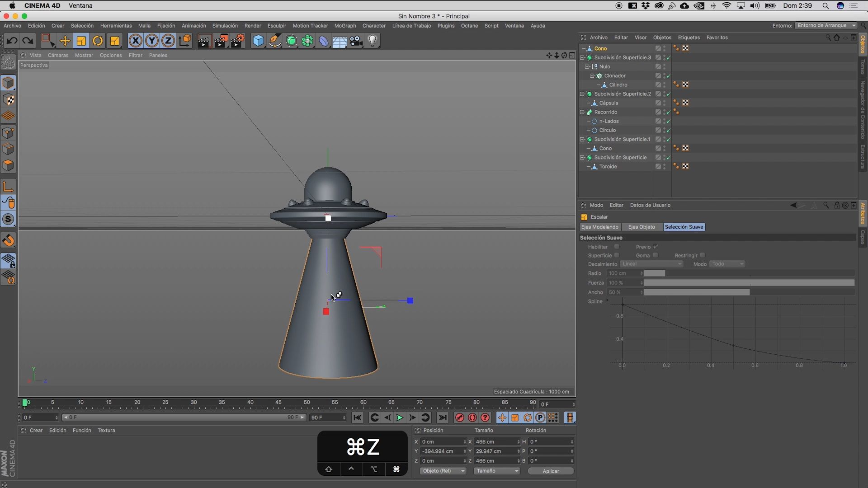The height and width of the screenshot is (488, 868).
Task: Click the Redo arrow in the toolbar
Action: 28,41
